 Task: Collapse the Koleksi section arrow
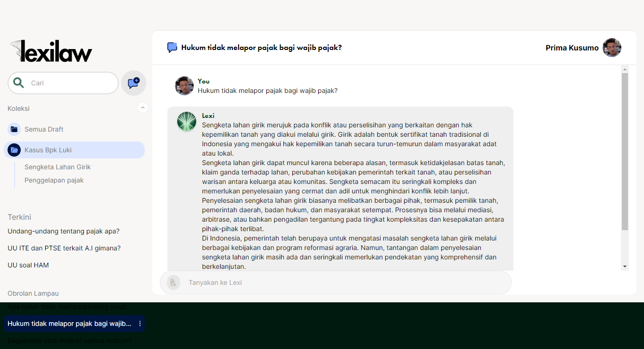[143, 108]
